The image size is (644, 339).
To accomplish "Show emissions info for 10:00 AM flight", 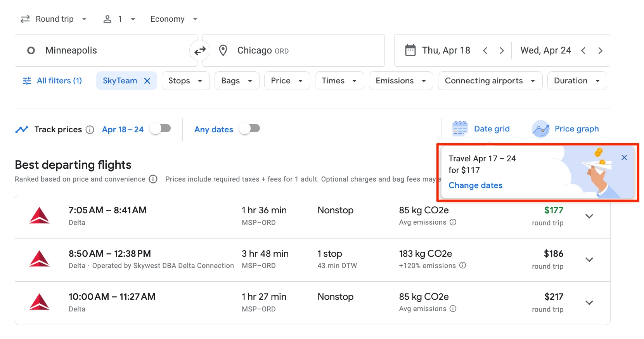I will click(453, 309).
